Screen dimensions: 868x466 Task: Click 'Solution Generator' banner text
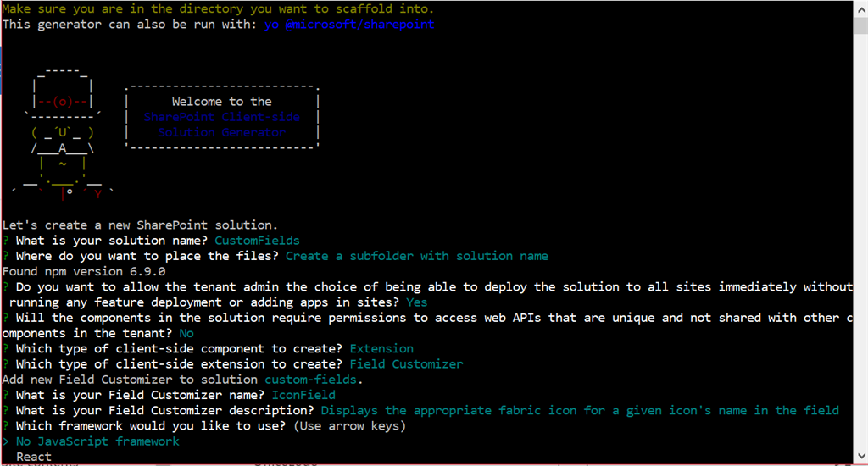[x=221, y=133]
